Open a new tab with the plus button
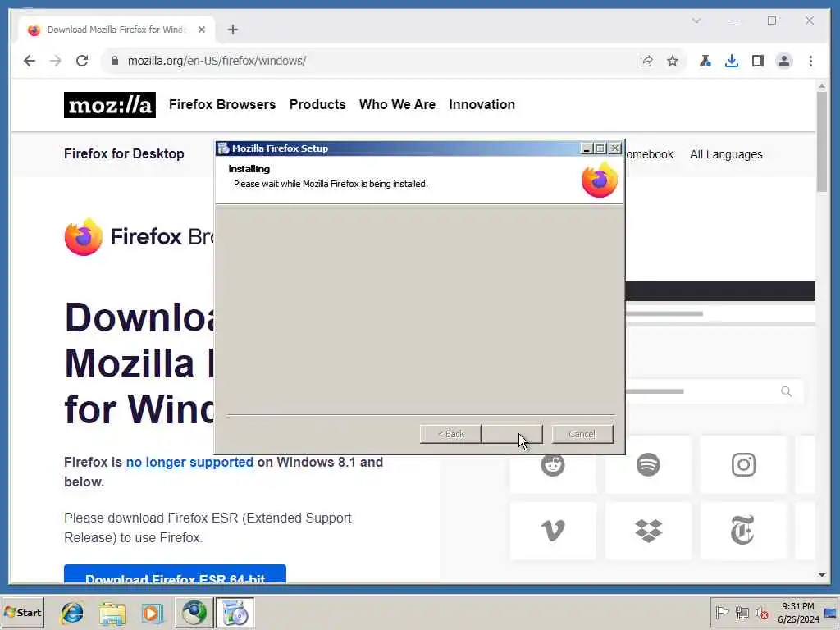 click(232, 30)
